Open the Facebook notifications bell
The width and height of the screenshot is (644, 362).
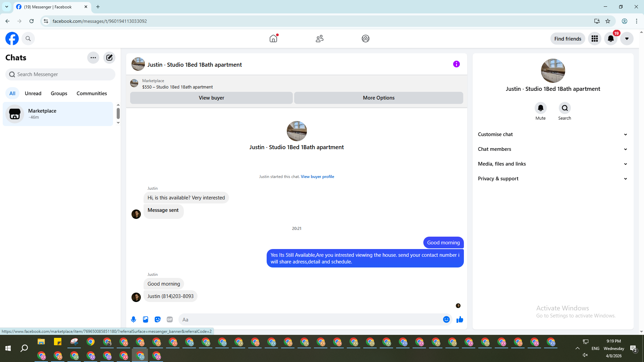pyautogui.click(x=611, y=39)
